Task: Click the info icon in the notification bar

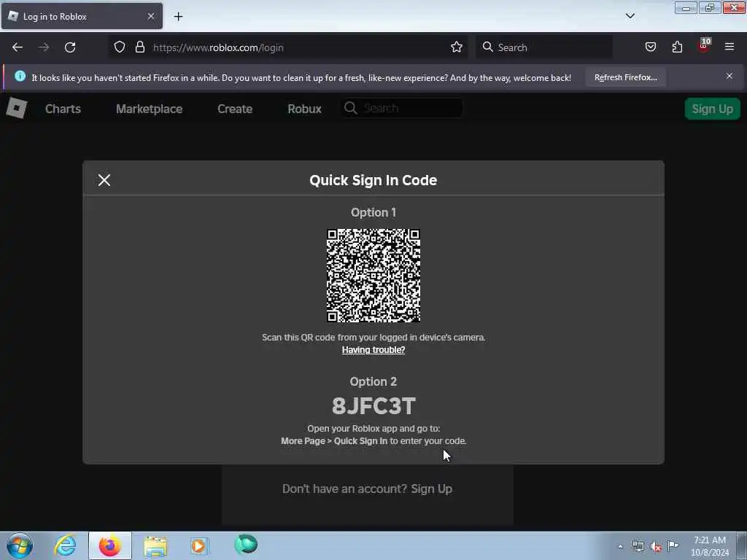Action: (20, 76)
